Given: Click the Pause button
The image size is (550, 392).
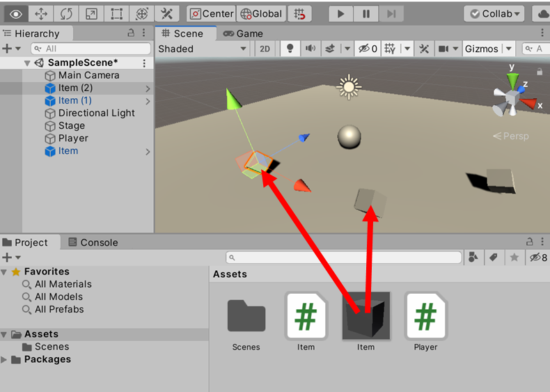Looking at the screenshot, I should click(x=366, y=13).
